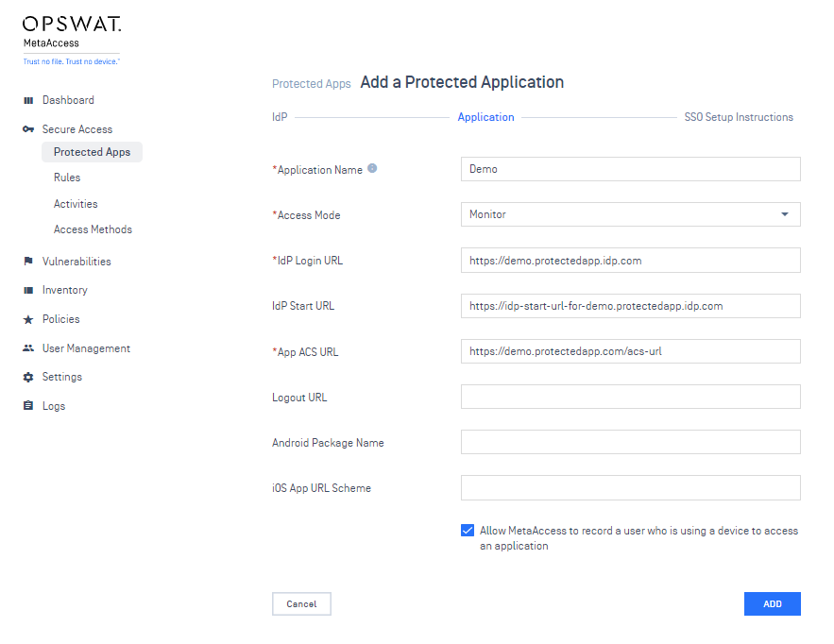Uncheck the allow MetaAccess recording checkbox
The width and height of the screenshot is (834, 644).
coord(468,531)
